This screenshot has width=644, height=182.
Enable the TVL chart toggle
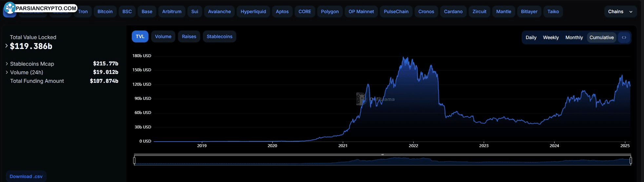(140, 36)
